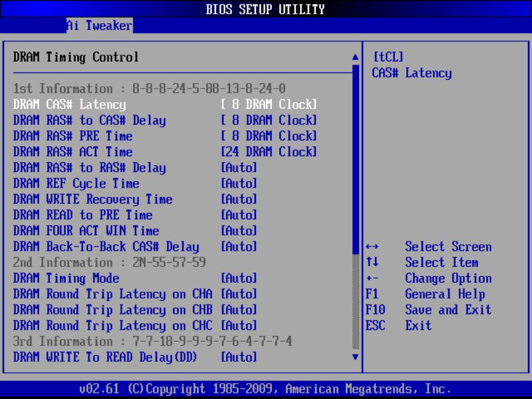Select the Save and Exit help entry
532x399 pixels.
pos(448,310)
